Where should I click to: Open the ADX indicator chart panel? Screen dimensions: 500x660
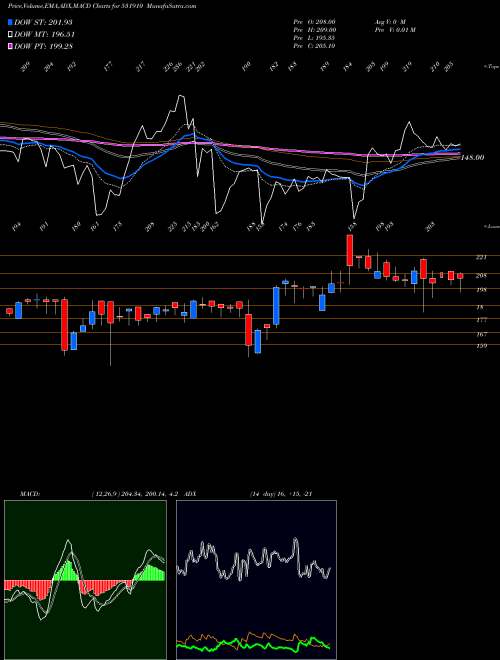click(256, 580)
